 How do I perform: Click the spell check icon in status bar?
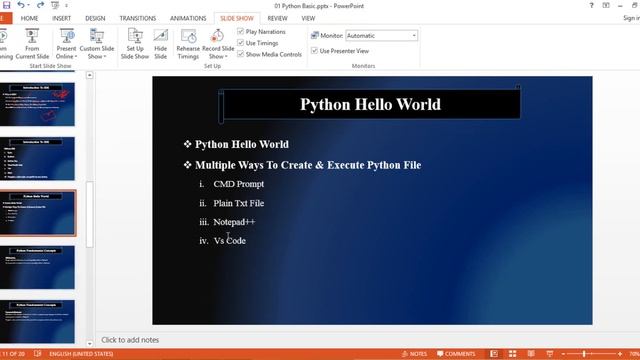point(38,353)
